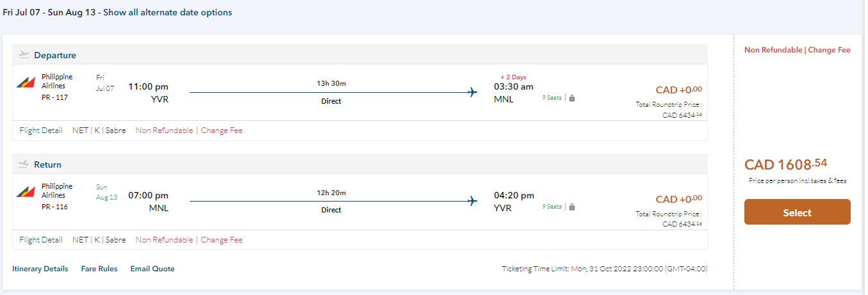
Task: Expand Flight Detail for return flight
Action: click(41, 240)
